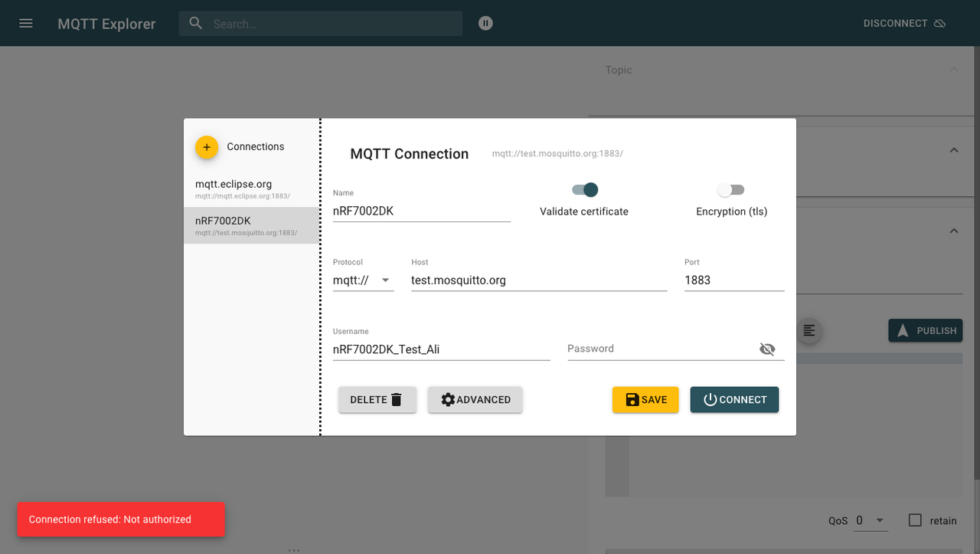Open ADVANCED connection settings
The width and height of the screenshot is (980, 554).
pyautogui.click(x=475, y=399)
